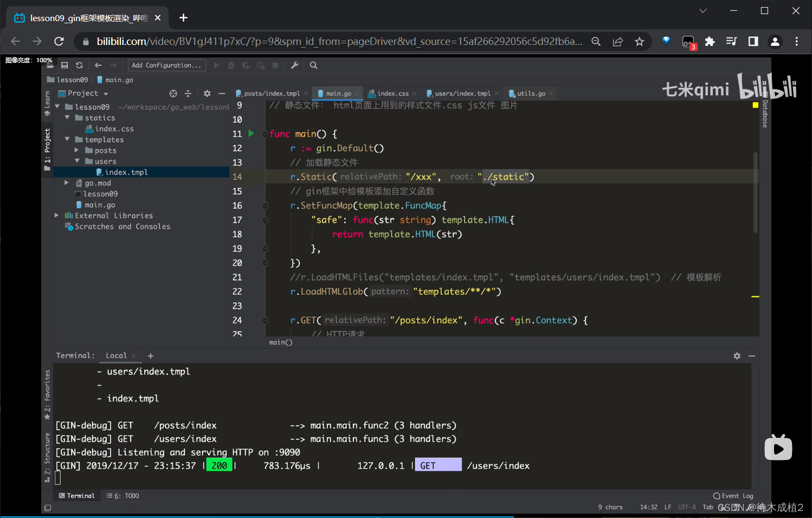The width and height of the screenshot is (812, 518).
Task: Expand the posts folder
Action: (x=77, y=150)
